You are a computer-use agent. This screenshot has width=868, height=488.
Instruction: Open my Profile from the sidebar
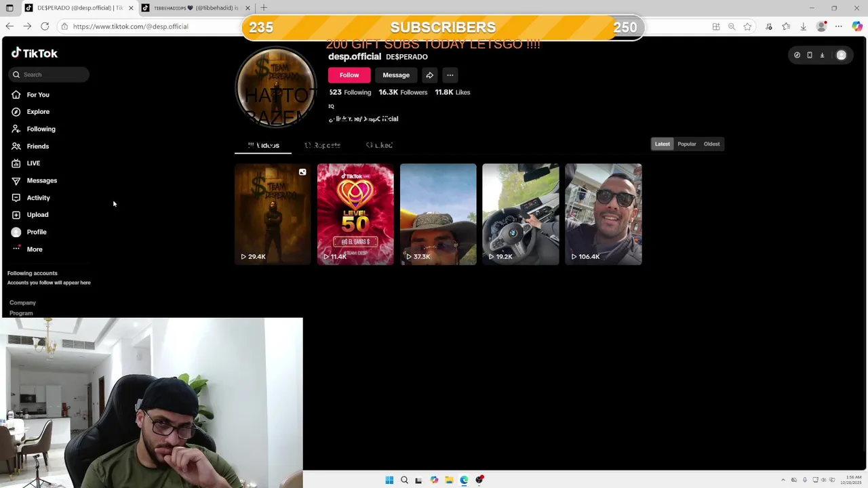[x=36, y=232]
